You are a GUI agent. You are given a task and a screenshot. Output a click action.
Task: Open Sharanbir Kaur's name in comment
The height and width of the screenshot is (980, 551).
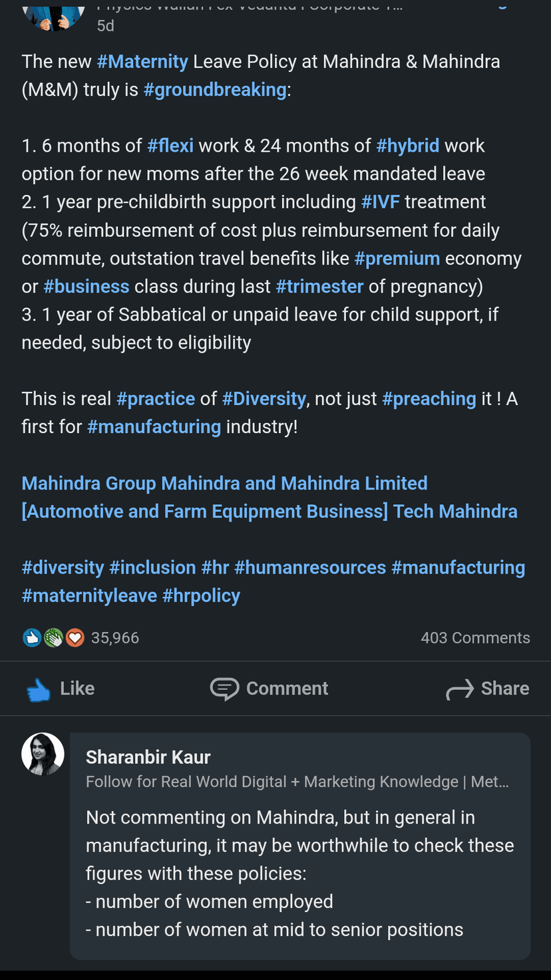148,757
